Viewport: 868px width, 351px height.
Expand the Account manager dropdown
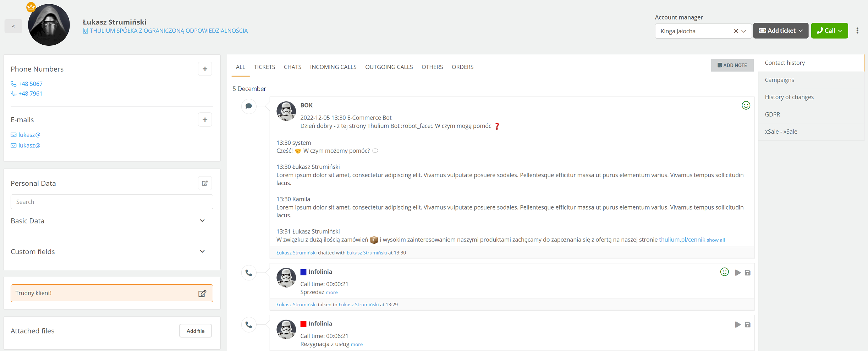tap(744, 31)
